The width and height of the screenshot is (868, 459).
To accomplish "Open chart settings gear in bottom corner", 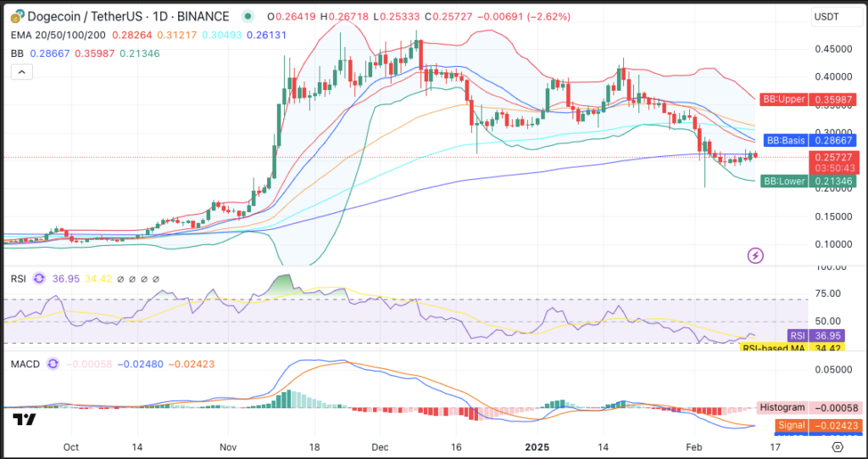I will [x=837, y=446].
